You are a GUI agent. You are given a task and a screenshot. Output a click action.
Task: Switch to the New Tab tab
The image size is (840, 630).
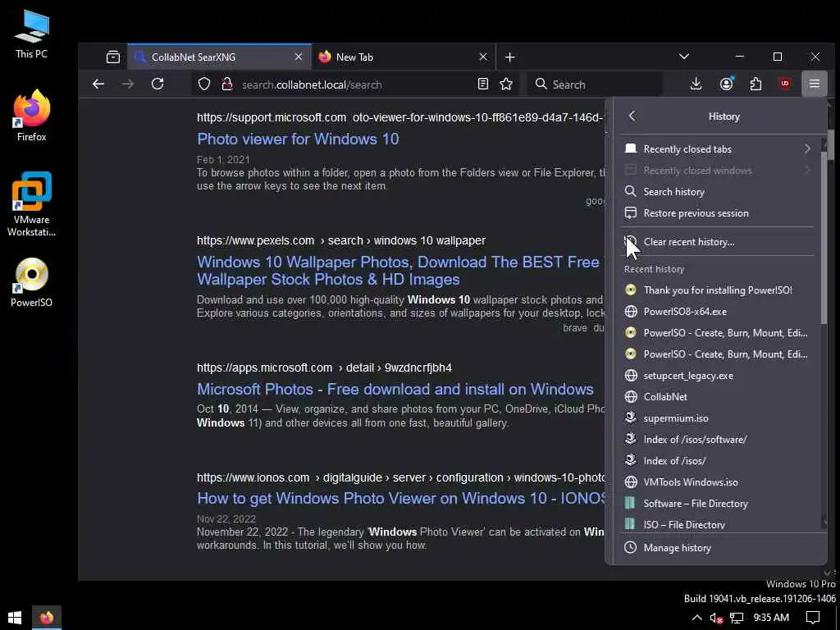[x=404, y=57]
